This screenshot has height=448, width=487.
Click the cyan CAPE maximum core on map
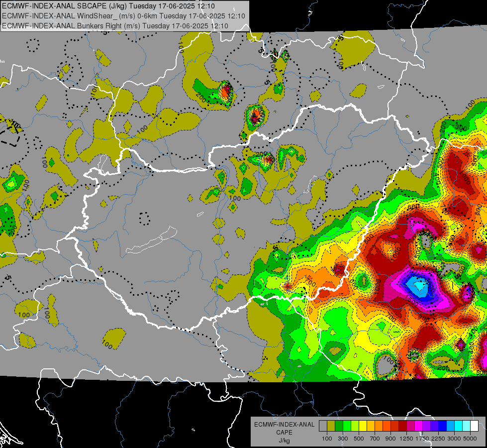(419, 285)
